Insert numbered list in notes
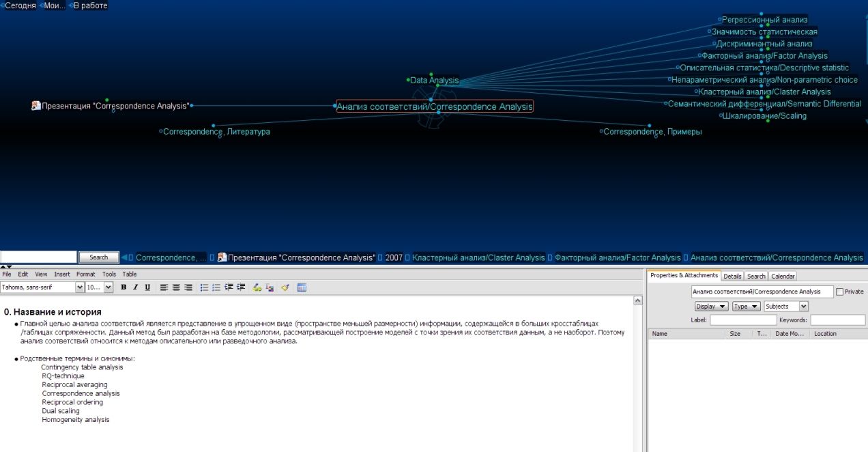This screenshot has height=452, width=868. 216,287
